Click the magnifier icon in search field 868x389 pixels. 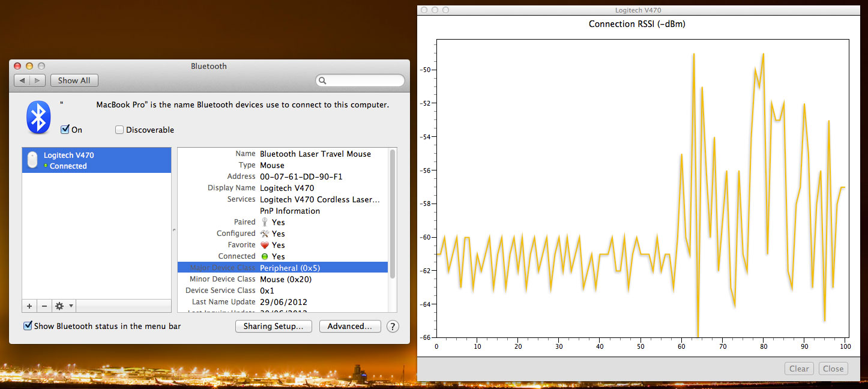[x=322, y=80]
